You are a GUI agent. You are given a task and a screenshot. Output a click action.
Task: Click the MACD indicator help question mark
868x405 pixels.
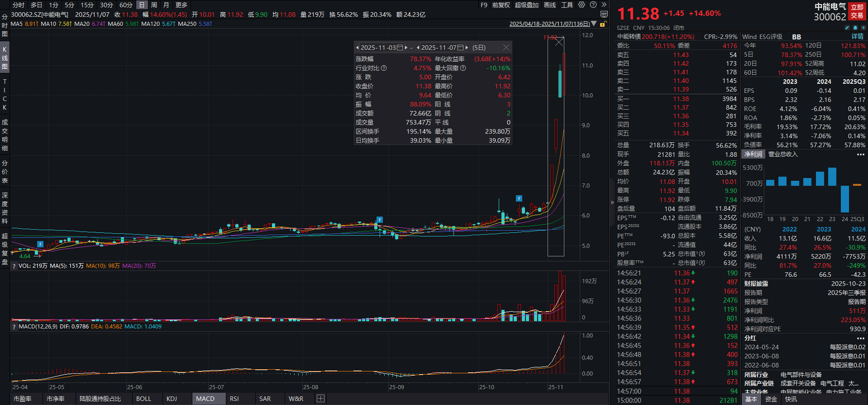14,327
